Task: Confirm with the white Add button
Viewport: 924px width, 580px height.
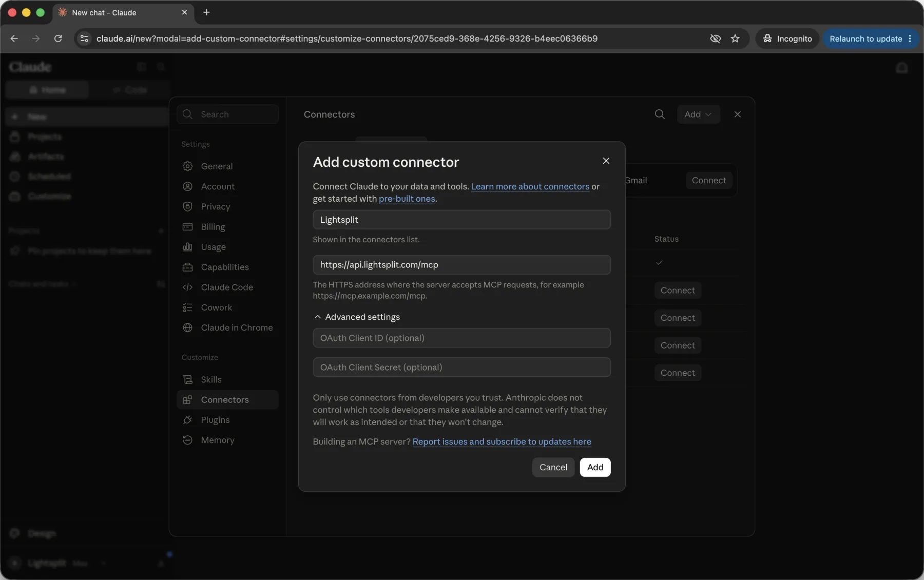Action: 595,467
